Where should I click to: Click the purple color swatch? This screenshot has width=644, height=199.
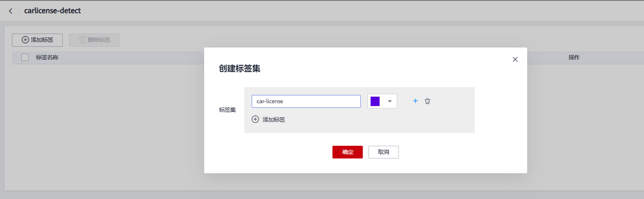tap(375, 101)
